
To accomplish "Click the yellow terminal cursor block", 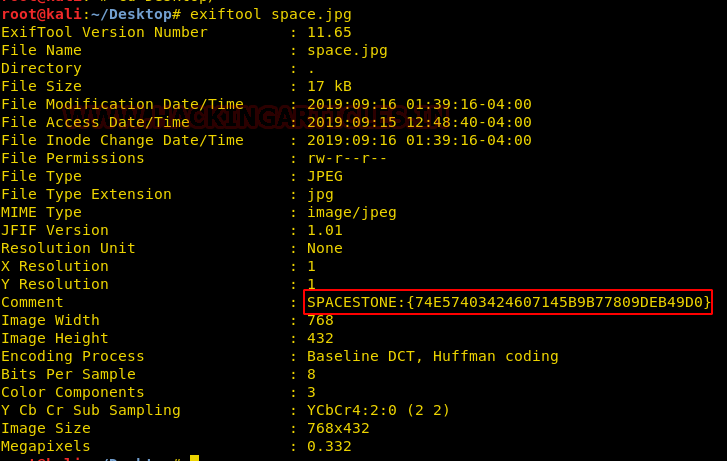I will 194,458.
